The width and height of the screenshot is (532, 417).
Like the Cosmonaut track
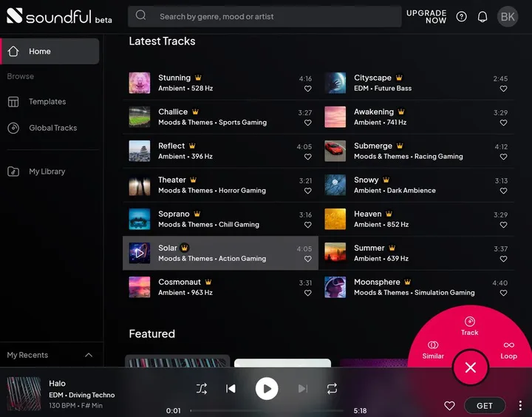(307, 293)
